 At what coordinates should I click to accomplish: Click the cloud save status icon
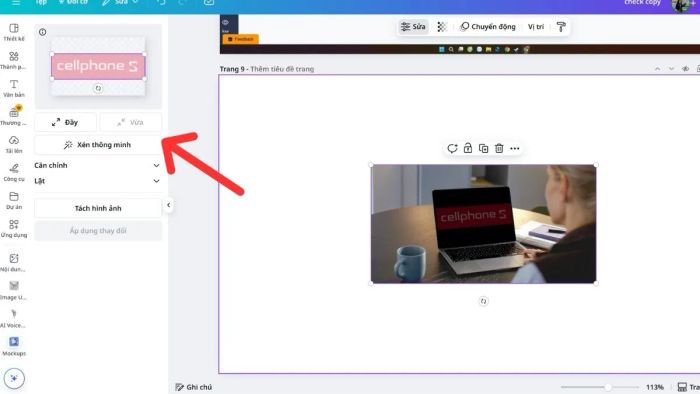tap(209, 2)
